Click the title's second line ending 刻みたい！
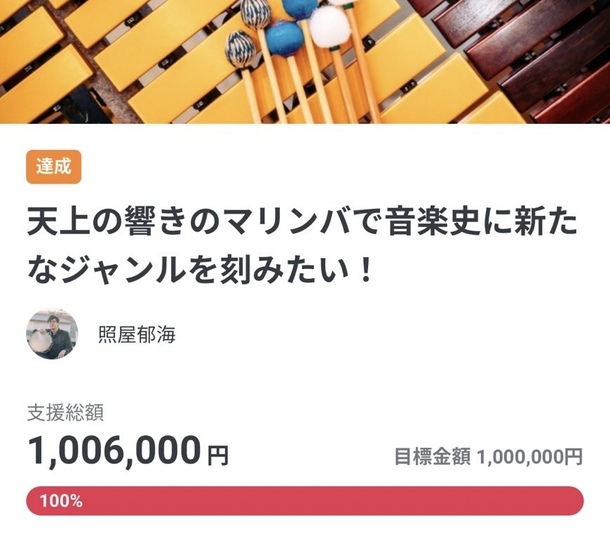This screenshot has height=550, width=610. [x=200, y=270]
